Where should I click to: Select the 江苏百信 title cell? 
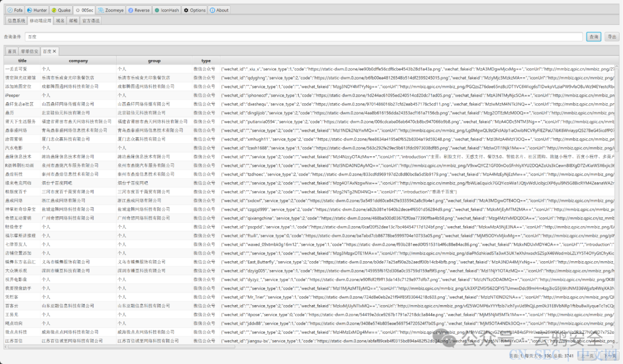(x=22, y=340)
